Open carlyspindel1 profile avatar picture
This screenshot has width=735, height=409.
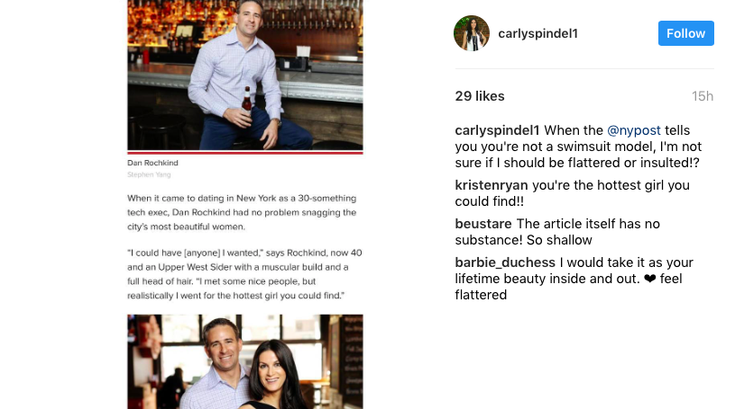(472, 33)
